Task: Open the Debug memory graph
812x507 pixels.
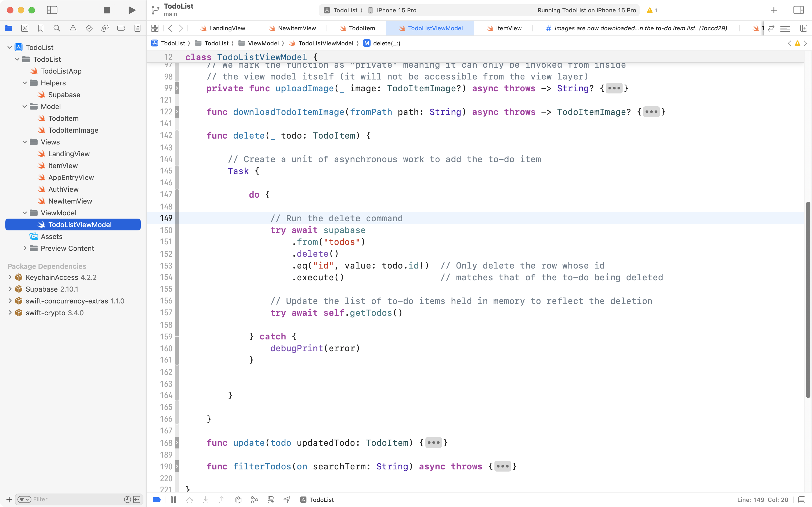Action: [x=255, y=499]
